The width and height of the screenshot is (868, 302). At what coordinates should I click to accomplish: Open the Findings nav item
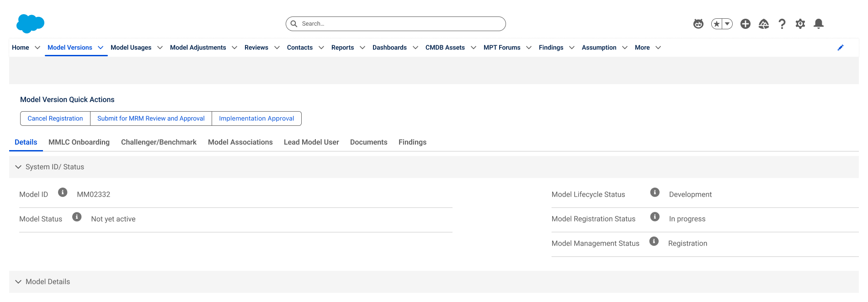tap(551, 48)
